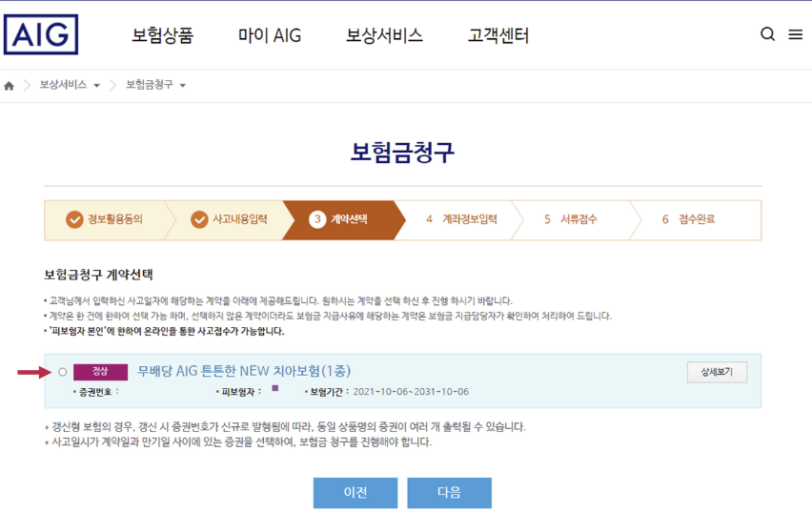This screenshot has width=812, height=513.
Task: Click the 정상 status badge
Action: pos(100,372)
